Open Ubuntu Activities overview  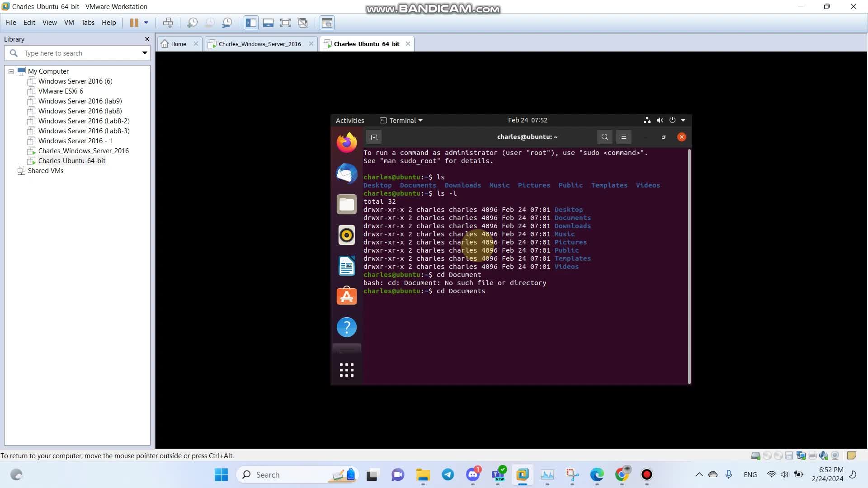click(350, 120)
